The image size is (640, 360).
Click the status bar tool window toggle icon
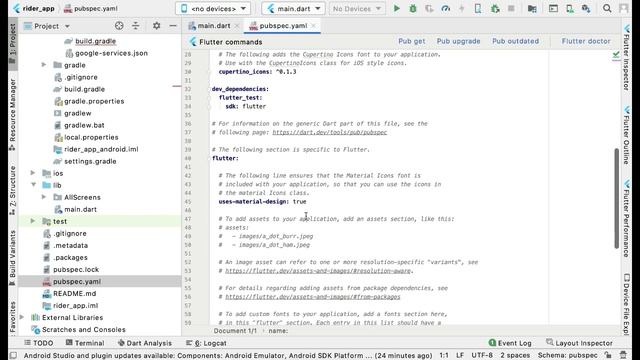13,355
